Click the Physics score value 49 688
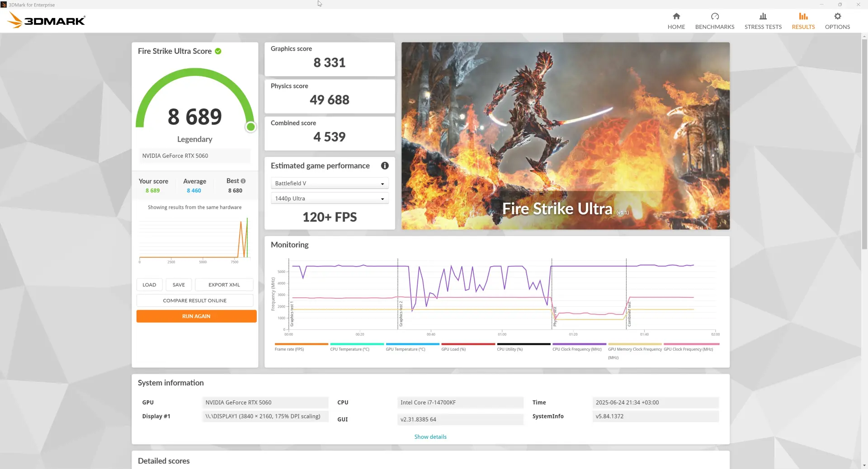 coord(330,100)
